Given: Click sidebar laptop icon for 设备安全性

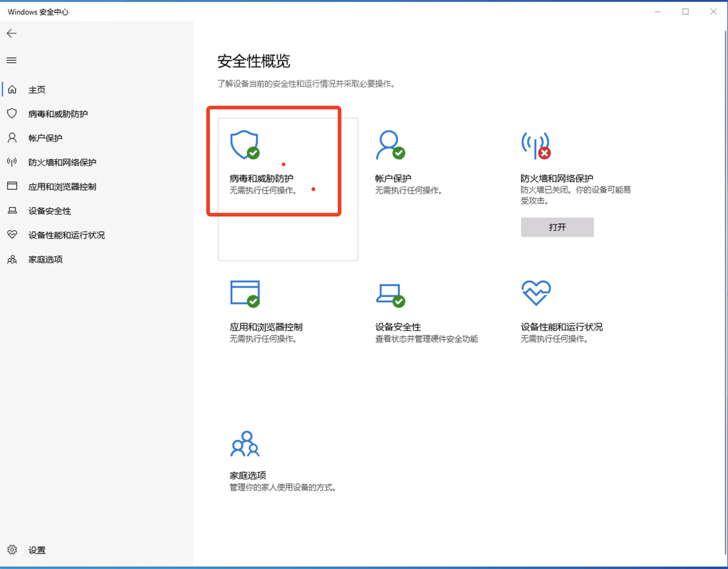Looking at the screenshot, I should [12, 210].
